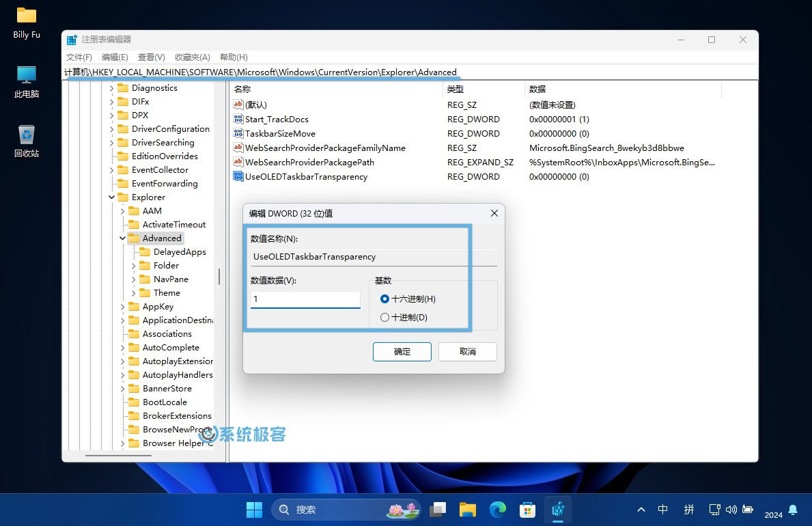This screenshot has width=812, height=526.
Task: Click the Microsoft.BingSearch_8wekyb3d8bbwe data cell
Action: click(606, 148)
